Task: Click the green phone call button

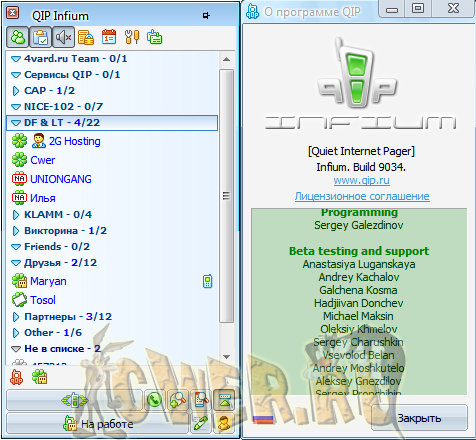Action: (155, 400)
